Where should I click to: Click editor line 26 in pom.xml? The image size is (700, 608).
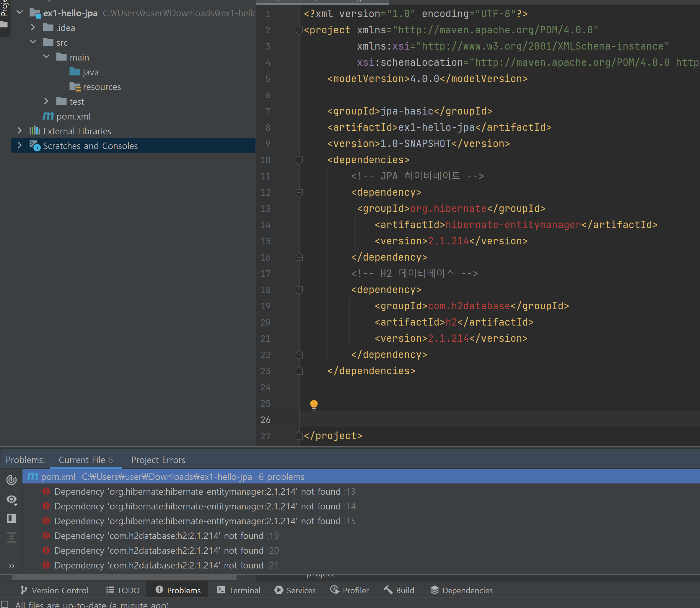coord(499,419)
